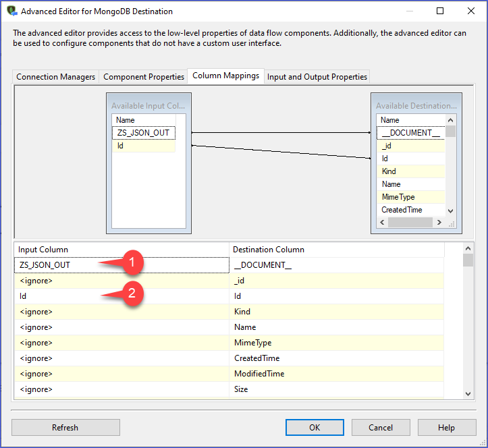Click __DOCUMENT__ destination cell in grid
The width and height of the screenshot is (488, 448).
coord(337,265)
